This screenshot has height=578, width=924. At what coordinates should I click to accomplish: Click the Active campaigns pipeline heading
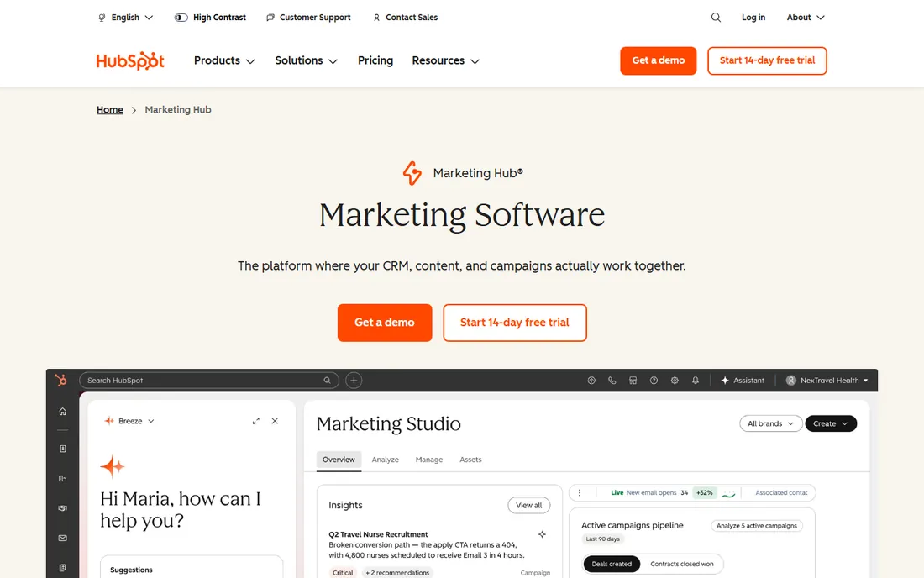pos(633,525)
